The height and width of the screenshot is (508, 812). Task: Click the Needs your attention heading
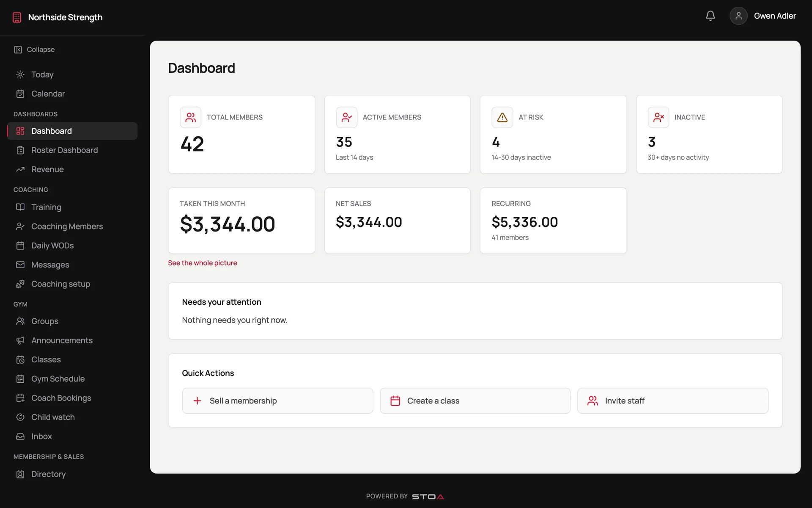point(222,302)
